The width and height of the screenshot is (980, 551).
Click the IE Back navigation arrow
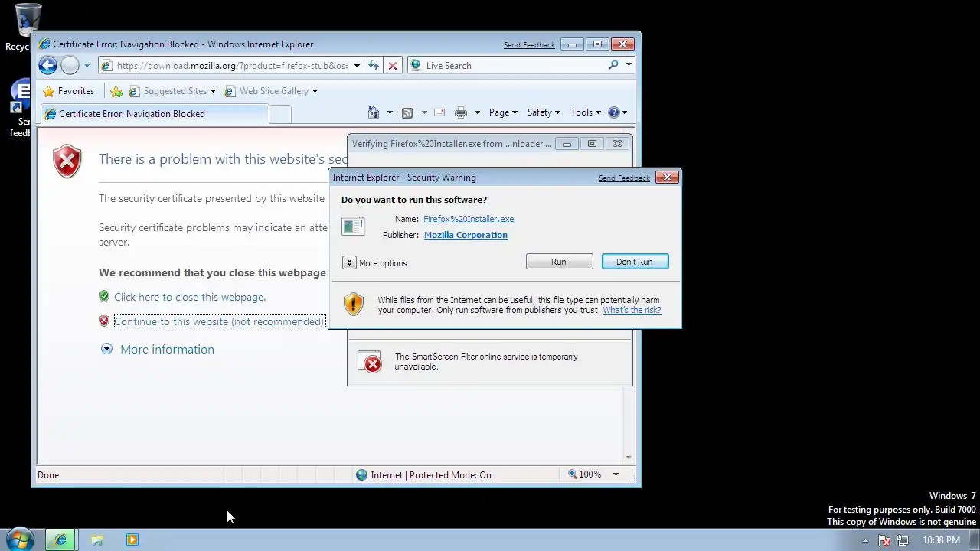(x=47, y=66)
